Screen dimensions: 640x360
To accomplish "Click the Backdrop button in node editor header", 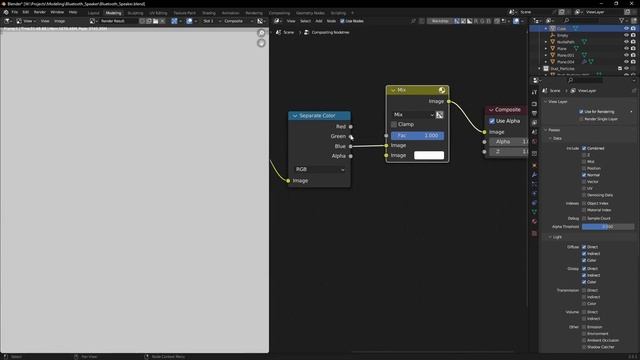I will click(440, 21).
